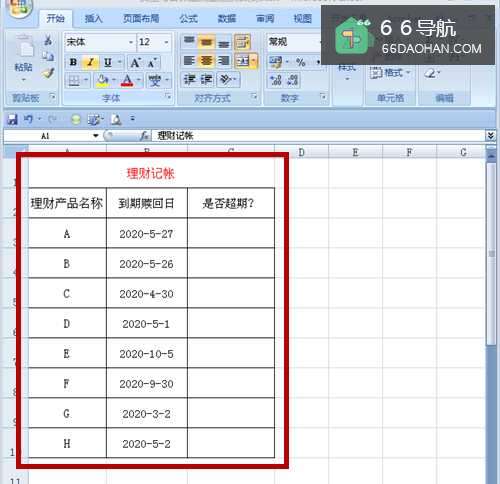The image size is (500, 484).
Task: Open the font name dropdown showing 宋体
Action: (131, 42)
